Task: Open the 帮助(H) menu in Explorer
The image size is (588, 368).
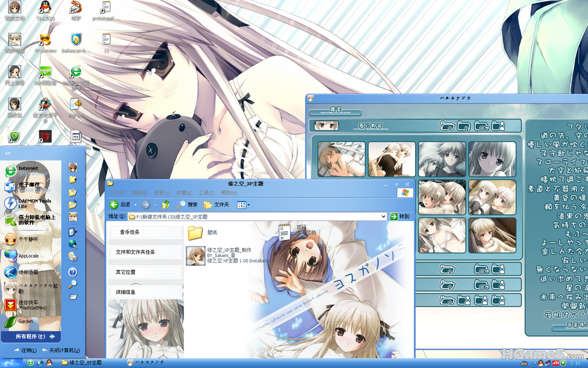Action: [229, 193]
